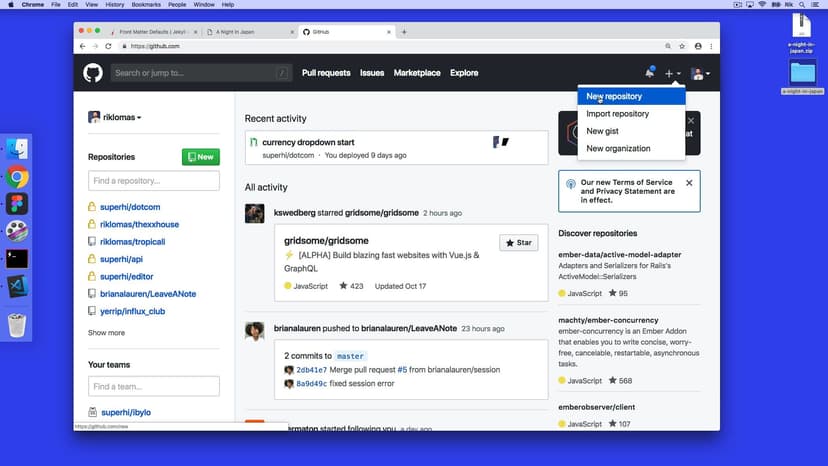Open the user avatar dropdown menu
The width and height of the screenshot is (828, 466).
[700, 73]
